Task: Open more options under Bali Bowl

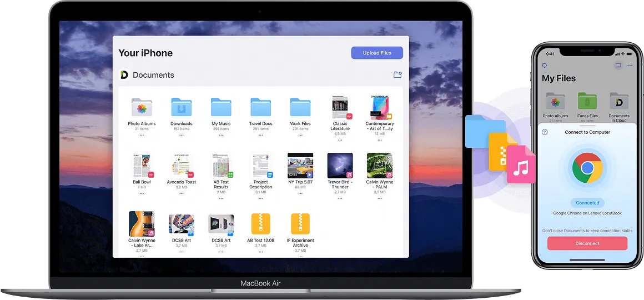Action: pos(142,193)
